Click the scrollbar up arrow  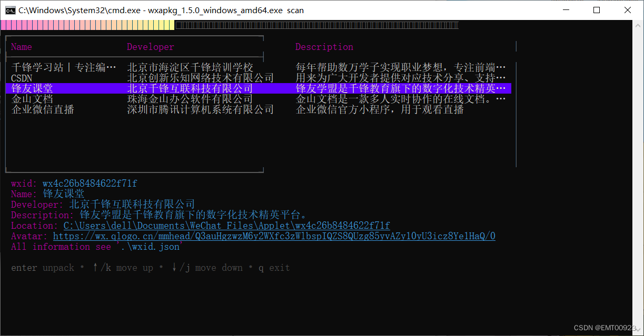pos(638,25)
